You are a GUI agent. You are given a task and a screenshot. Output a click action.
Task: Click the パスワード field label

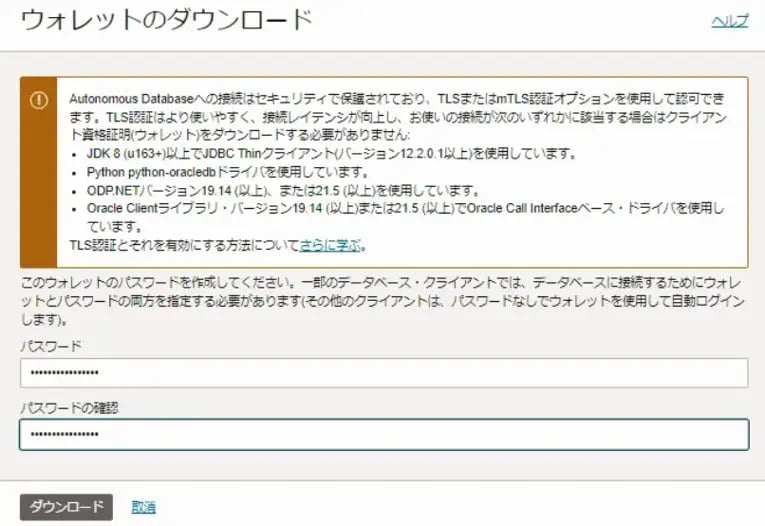[x=53, y=345]
